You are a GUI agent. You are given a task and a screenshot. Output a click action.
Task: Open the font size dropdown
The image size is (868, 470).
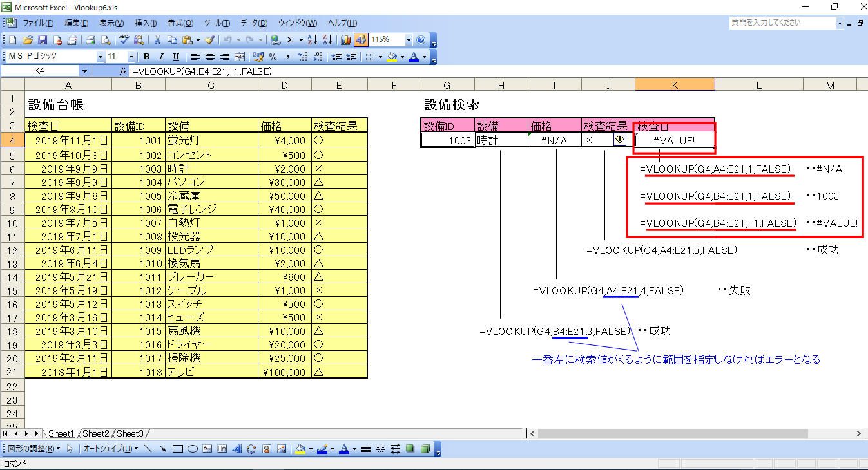[131, 57]
